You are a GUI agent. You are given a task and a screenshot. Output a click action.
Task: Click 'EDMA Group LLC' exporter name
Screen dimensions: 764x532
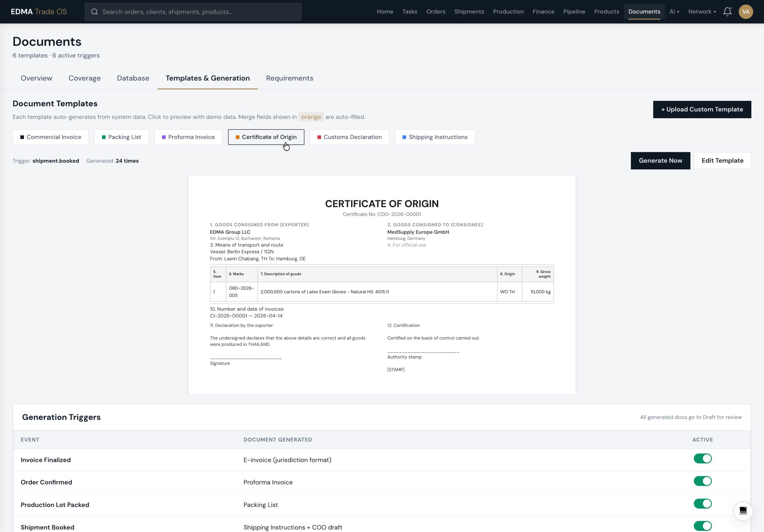(x=230, y=232)
